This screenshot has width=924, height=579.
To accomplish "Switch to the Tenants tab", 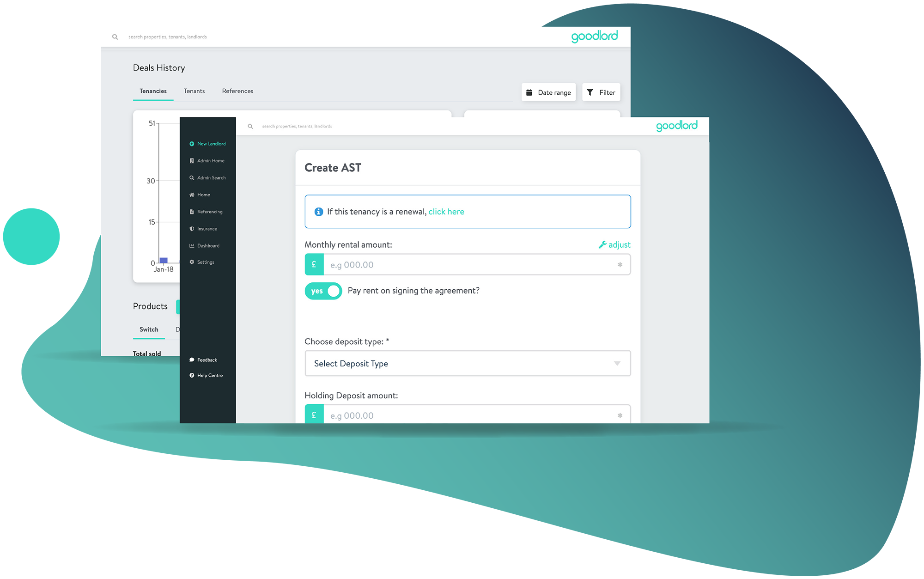I will (x=195, y=91).
